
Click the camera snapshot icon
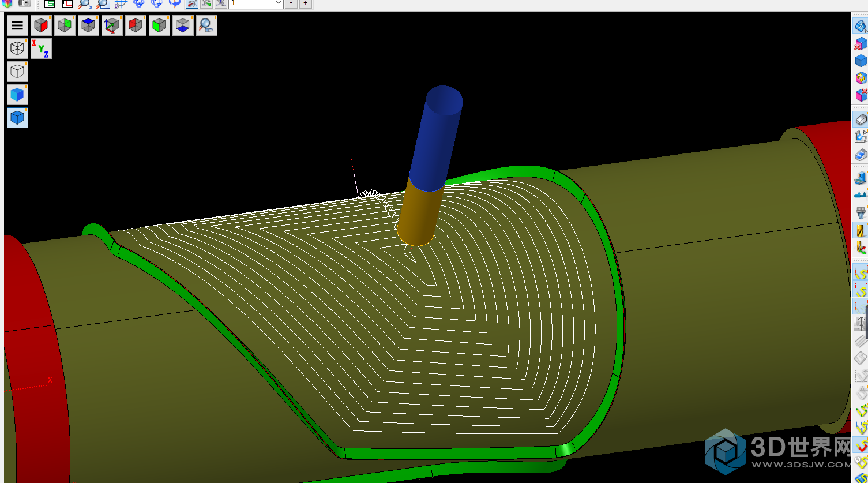[24, 3]
